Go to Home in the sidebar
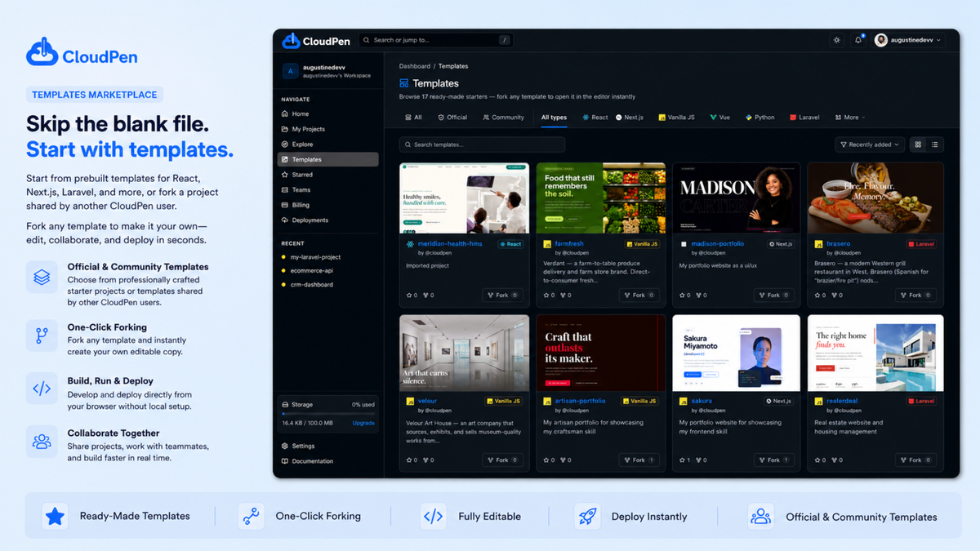The height and width of the screenshot is (551, 980). (x=327, y=114)
